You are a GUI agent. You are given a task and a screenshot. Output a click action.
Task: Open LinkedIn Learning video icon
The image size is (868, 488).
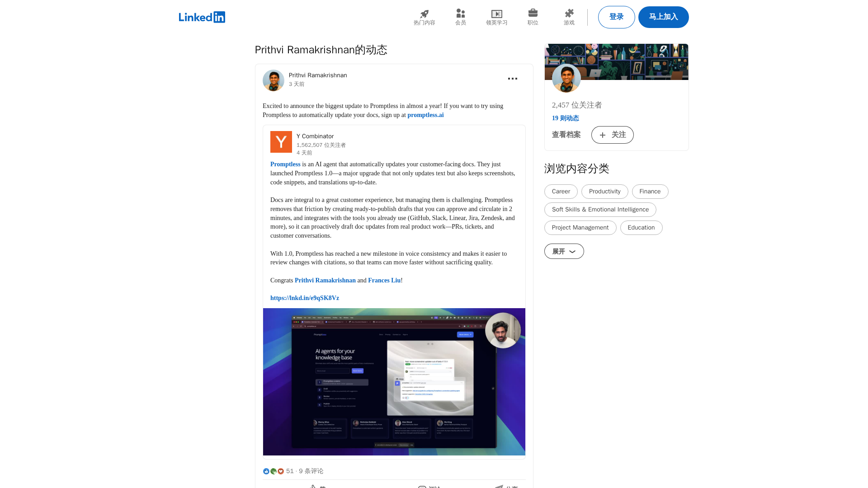(x=496, y=14)
